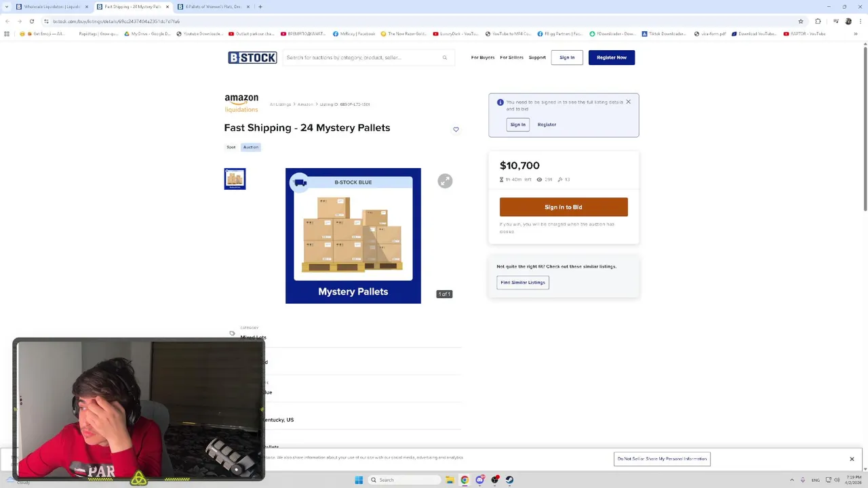Close the 6 Pallets of Women's Flats tab

coord(248,7)
